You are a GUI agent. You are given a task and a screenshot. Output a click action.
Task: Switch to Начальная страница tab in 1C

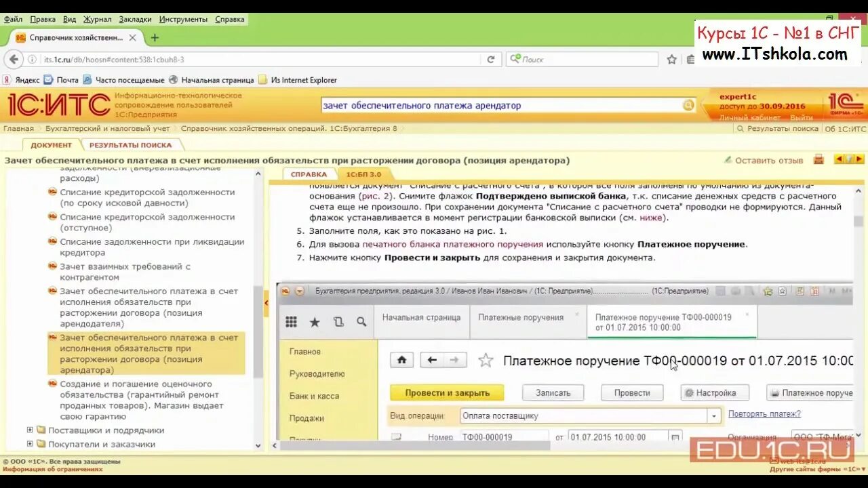(421, 317)
